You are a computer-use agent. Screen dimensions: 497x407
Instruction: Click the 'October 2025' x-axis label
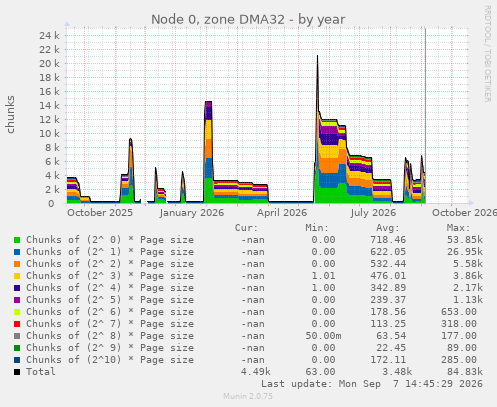pyautogui.click(x=100, y=213)
